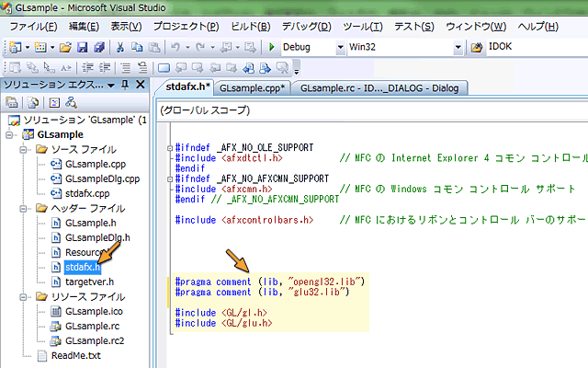Click the New Project toolbar icon
This screenshot has height=368, width=588.
[x=16, y=47]
